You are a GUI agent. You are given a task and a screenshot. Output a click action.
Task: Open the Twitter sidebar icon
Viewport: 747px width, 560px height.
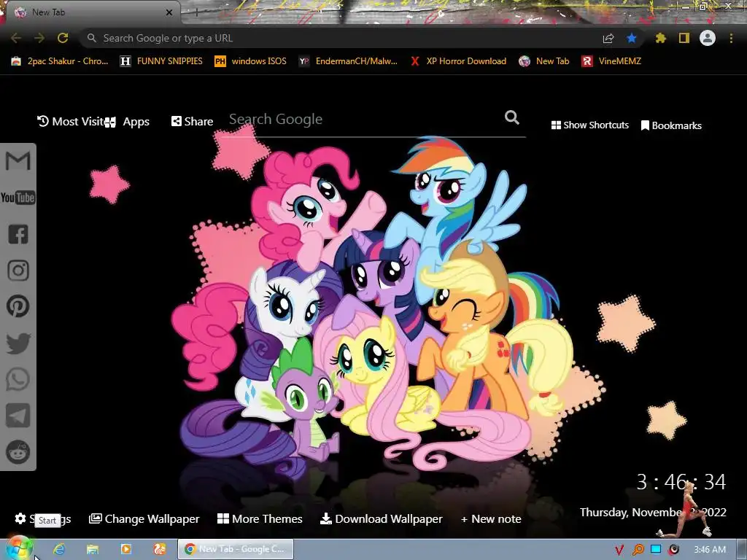pos(18,343)
